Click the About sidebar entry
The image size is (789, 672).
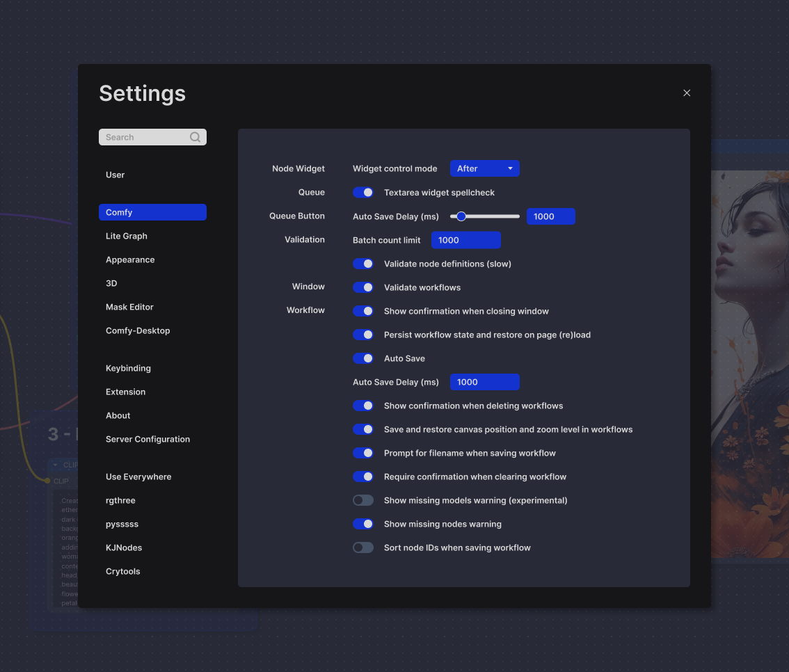pyautogui.click(x=118, y=415)
